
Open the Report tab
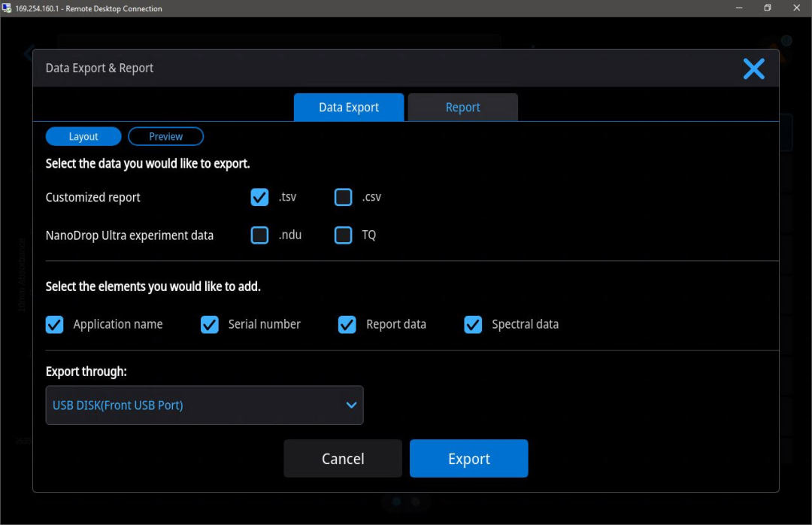pyautogui.click(x=462, y=108)
